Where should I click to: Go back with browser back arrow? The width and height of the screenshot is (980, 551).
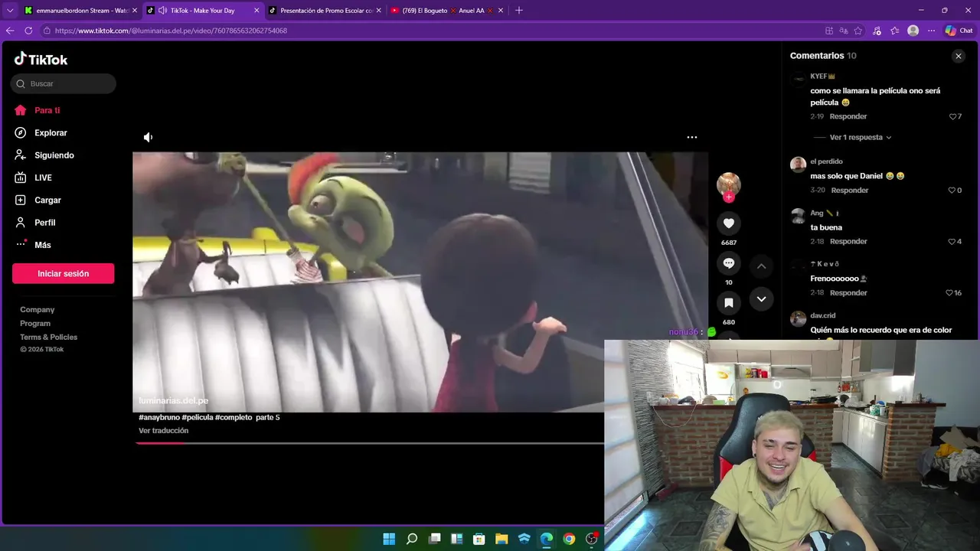(x=10, y=31)
